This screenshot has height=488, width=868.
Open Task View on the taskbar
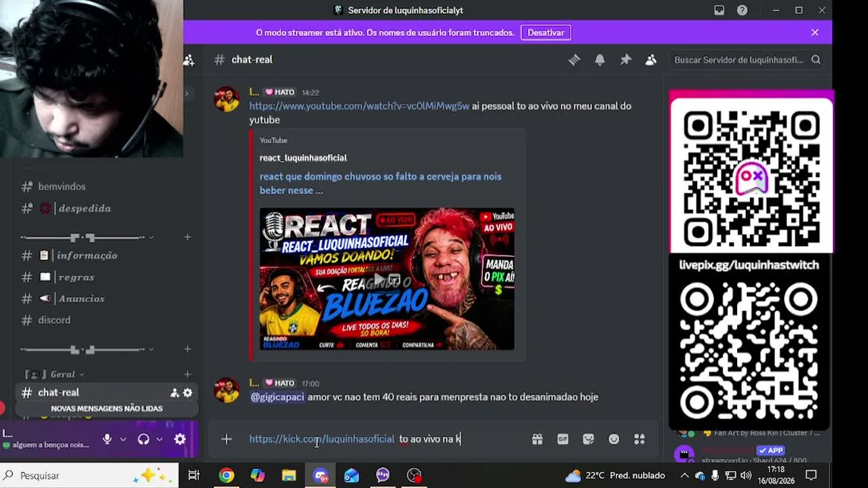point(194,476)
